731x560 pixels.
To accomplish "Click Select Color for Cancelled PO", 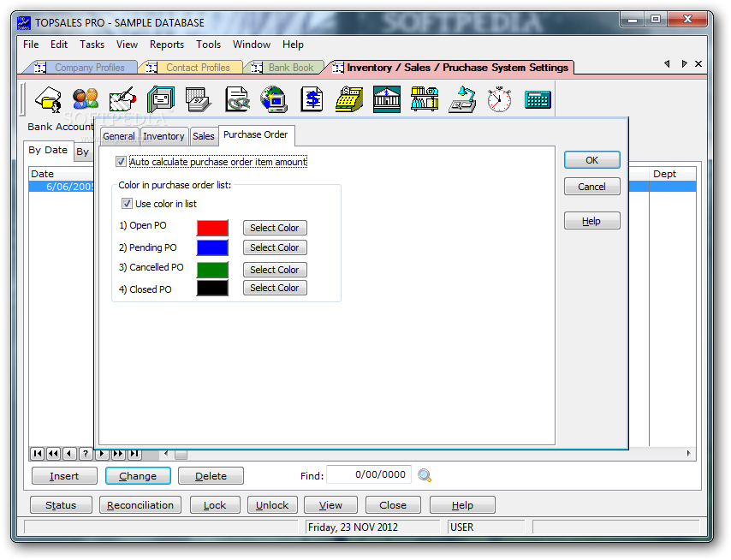I will [x=275, y=270].
